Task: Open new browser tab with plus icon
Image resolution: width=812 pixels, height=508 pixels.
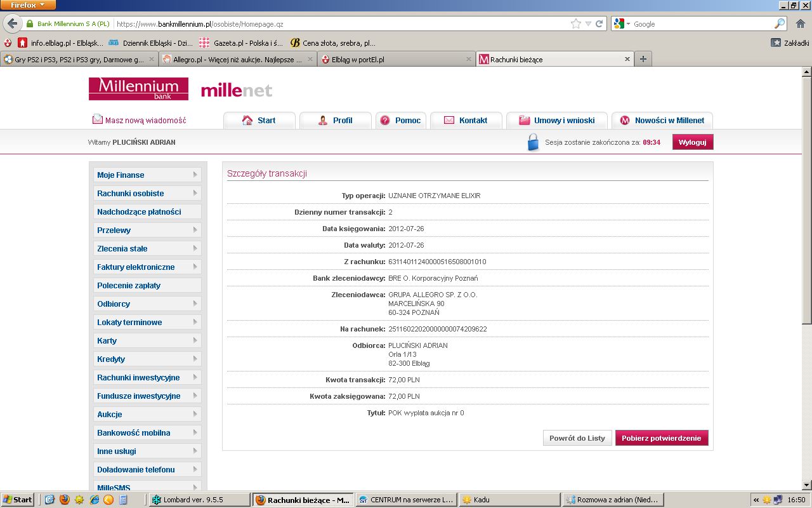Action: point(643,59)
